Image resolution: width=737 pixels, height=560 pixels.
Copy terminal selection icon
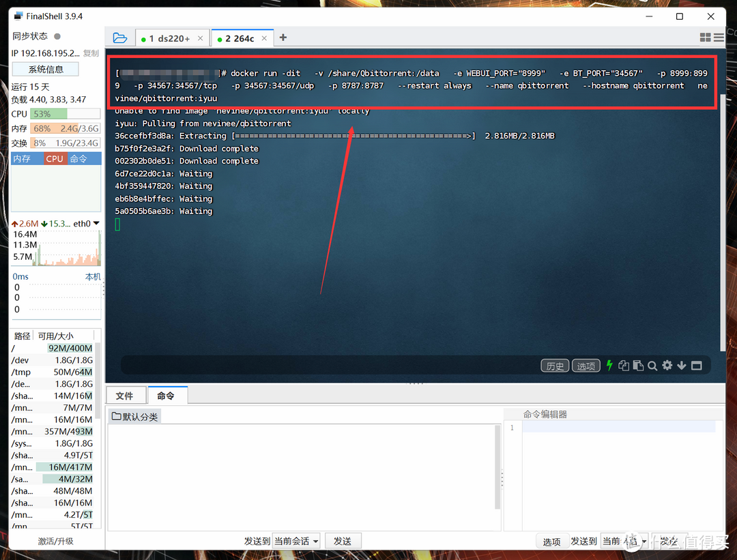coord(624,366)
